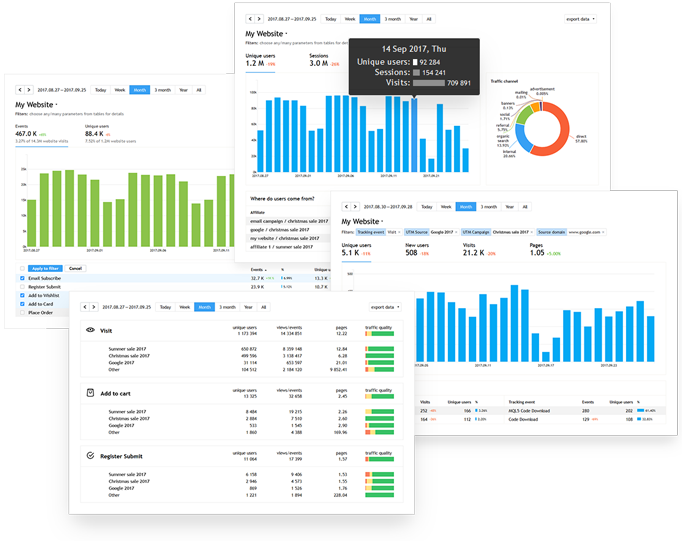The width and height of the screenshot is (682, 541).
Task: Select Week range in green chart window
Action: [120, 90]
